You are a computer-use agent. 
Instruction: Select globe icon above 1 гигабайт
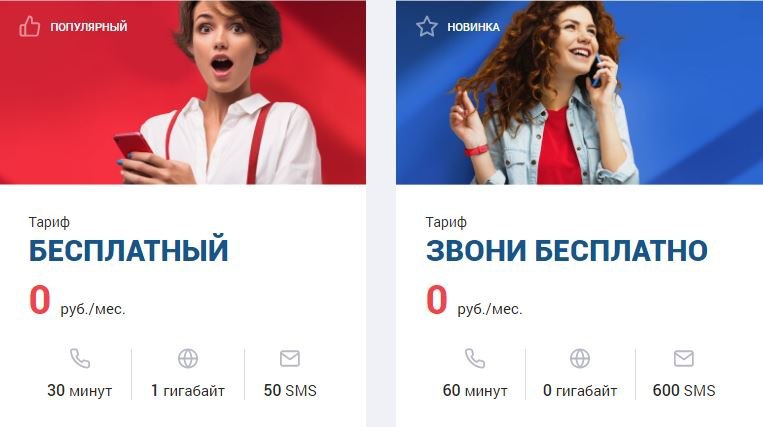coord(188,358)
